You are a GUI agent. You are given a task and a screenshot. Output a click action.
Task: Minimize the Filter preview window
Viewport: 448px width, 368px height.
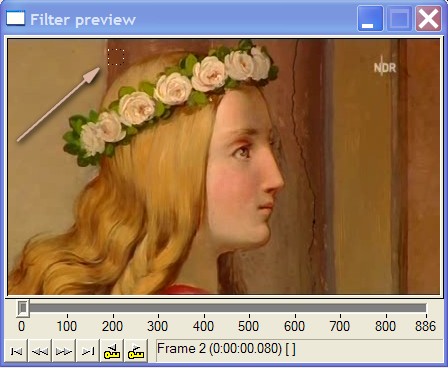click(x=370, y=19)
